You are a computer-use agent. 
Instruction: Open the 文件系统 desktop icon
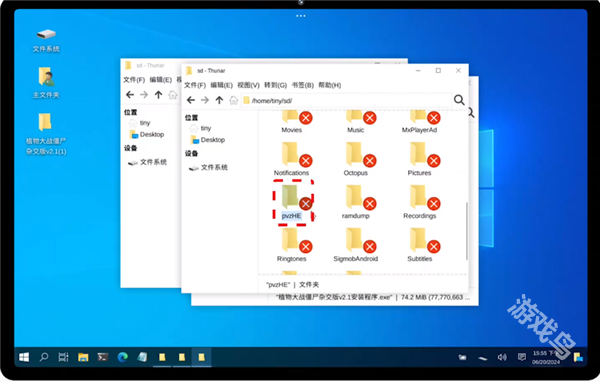(x=46, y=40)
